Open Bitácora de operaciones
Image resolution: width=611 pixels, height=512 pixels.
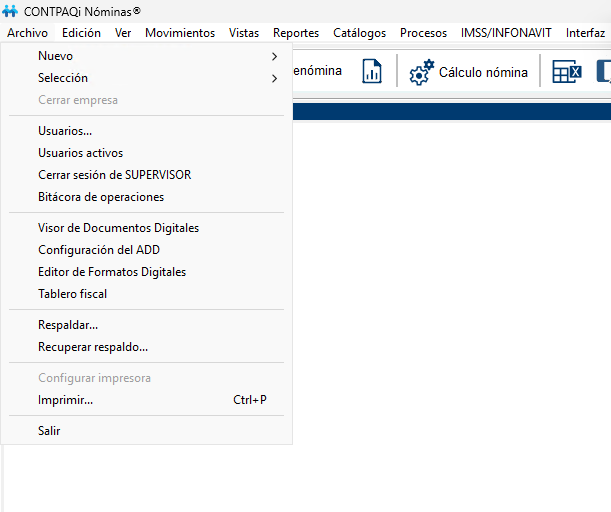coord(147,197)
